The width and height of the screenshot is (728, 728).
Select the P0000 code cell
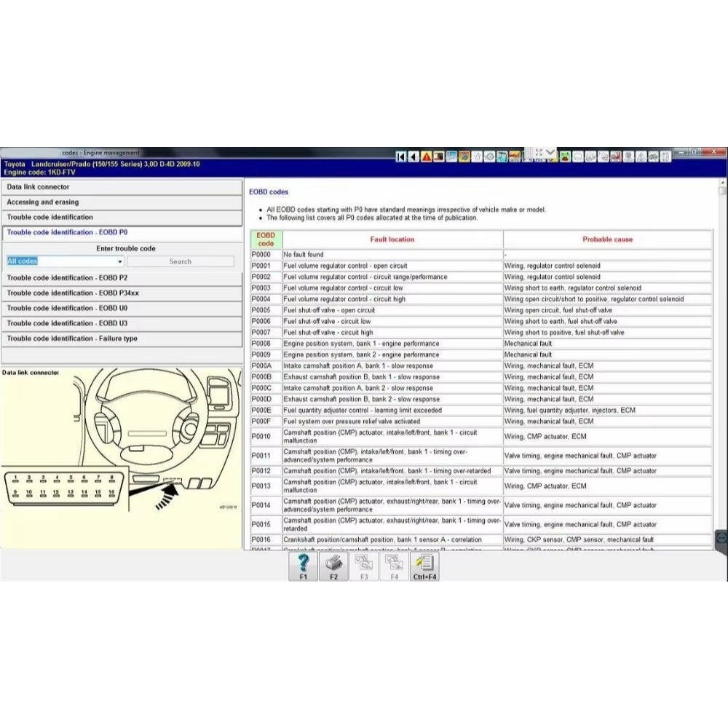[x=266, y=255]
